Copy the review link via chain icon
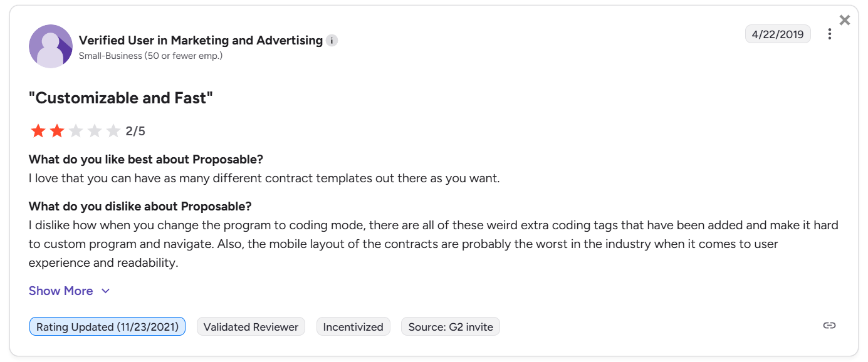Viewport: 868px width, 362px height. pos(829,326)
